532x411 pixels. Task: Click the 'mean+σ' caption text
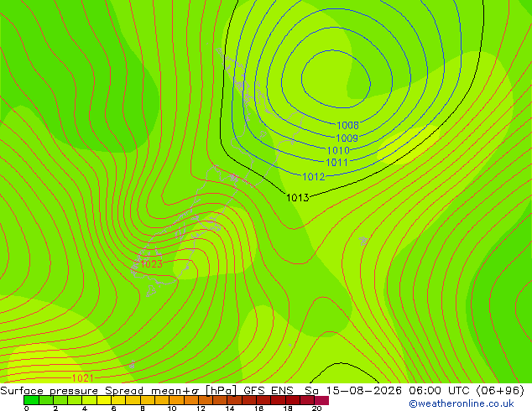click(175, 391)
